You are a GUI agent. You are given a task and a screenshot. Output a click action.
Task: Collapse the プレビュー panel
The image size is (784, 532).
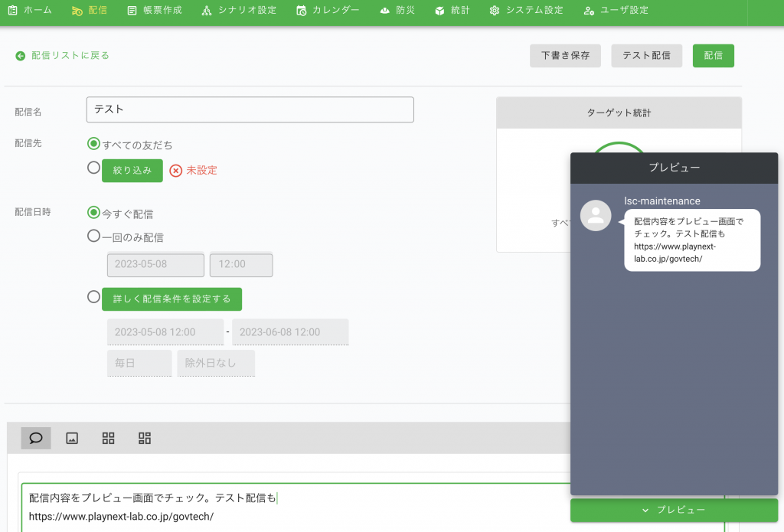[x=674, y=510]
